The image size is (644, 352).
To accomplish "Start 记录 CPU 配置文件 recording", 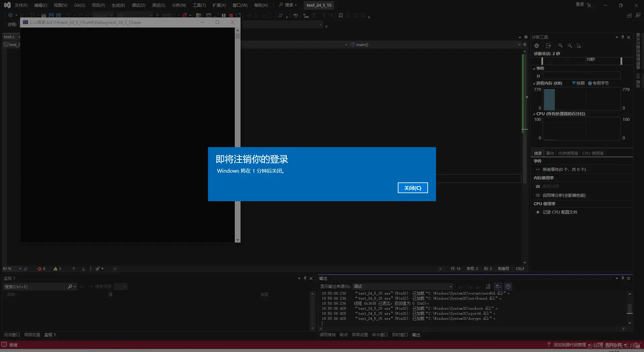I will coord(560,212).
